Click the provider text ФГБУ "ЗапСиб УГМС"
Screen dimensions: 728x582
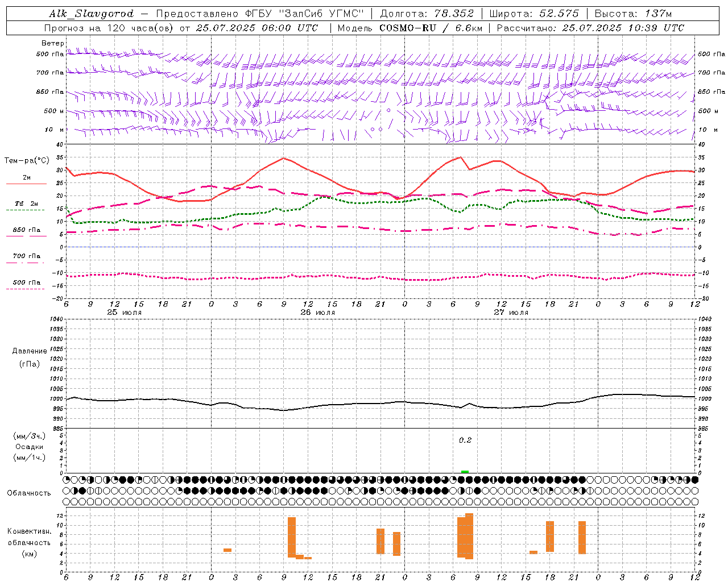304,14
